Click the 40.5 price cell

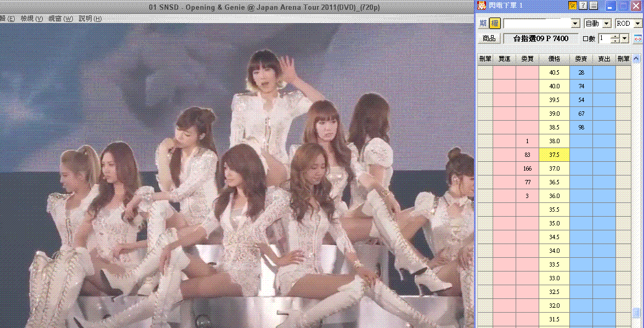554,72
